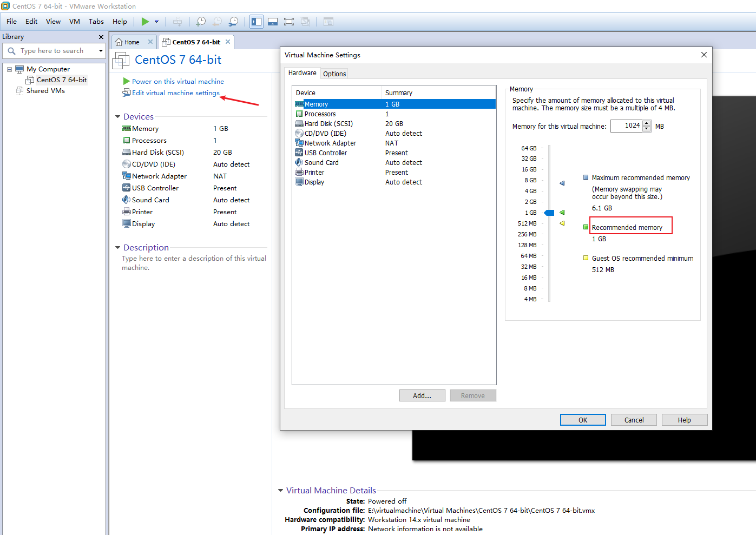The height and width of the screenshot is (535, 756).
Task: Click the Display monitor icon in Devices list
Action: point(127,224)
